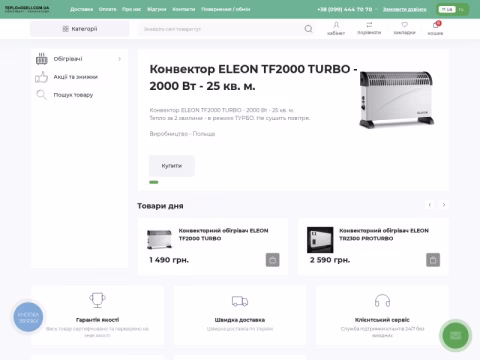Open the green envelope message widget
The width and height of the screenshot is (480, 360).
(456, 335)
